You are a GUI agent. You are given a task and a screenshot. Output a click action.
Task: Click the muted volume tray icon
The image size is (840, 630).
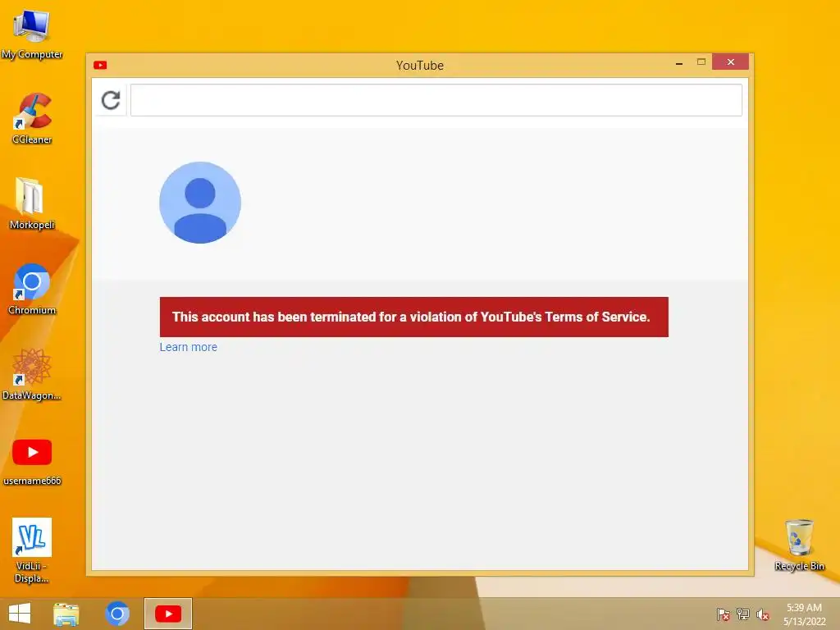click(763, 614)
